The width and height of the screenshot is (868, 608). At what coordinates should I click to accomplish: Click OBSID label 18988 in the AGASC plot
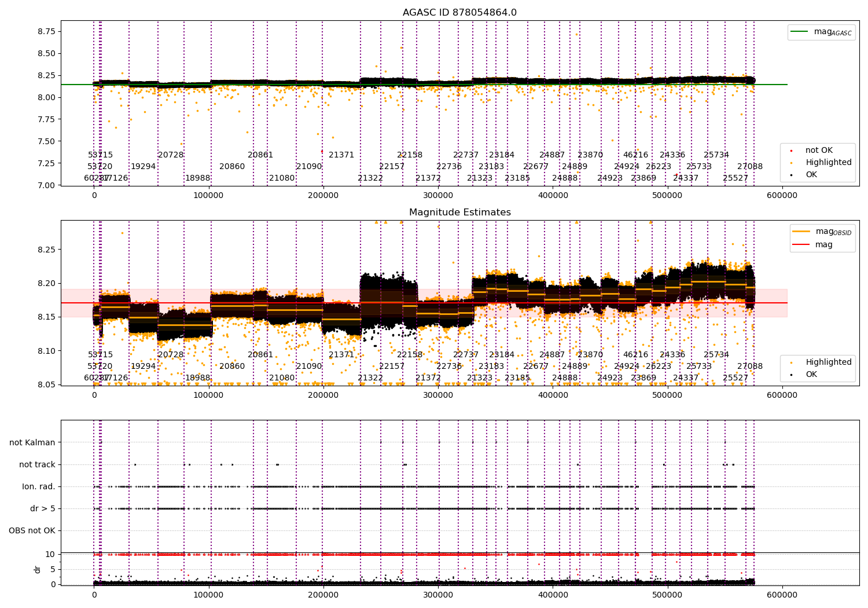coord(198,178)
